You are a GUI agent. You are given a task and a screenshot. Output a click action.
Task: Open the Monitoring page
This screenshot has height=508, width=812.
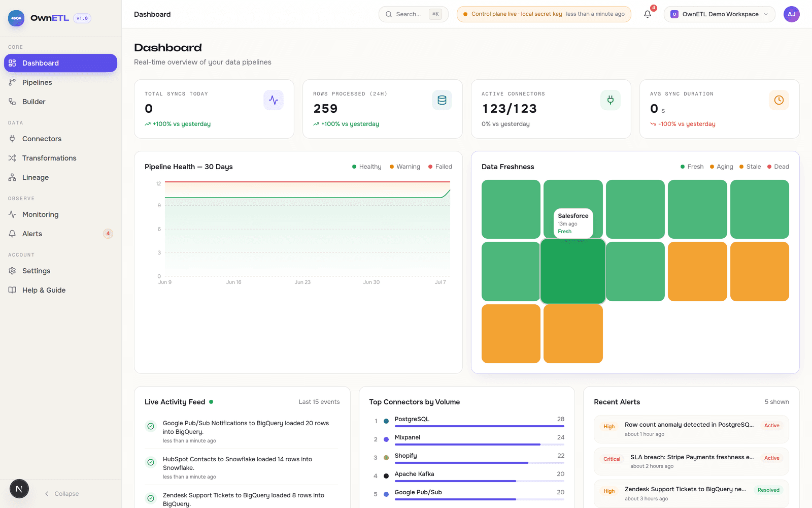click(60, 214)
